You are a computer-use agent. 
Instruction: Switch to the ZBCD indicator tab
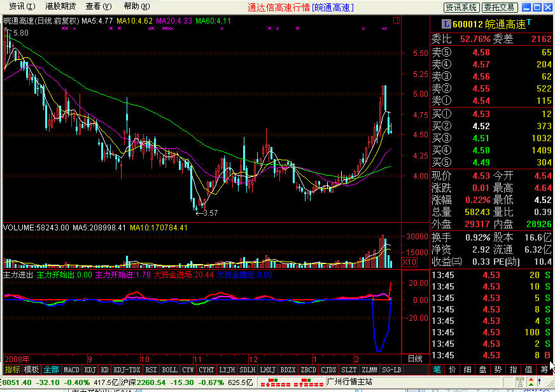(x=308, y=370)
